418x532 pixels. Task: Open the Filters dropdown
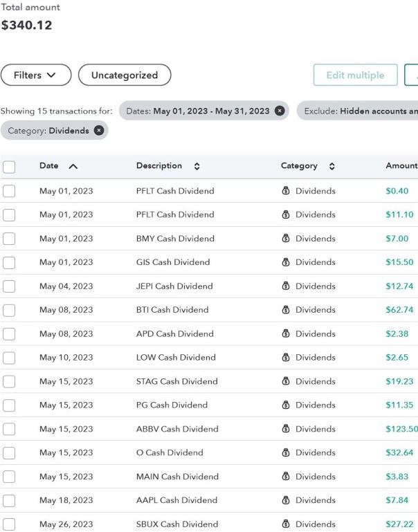tap(36, 75)
